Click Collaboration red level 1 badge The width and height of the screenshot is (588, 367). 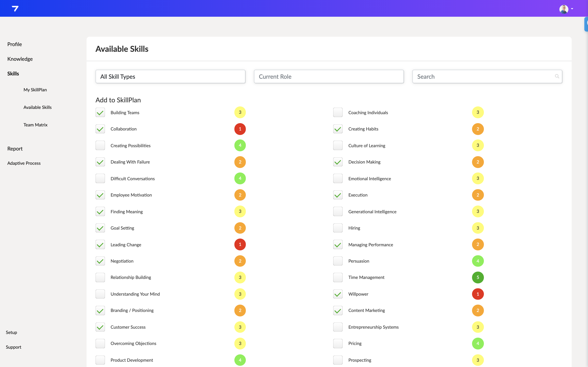point(240,129)
